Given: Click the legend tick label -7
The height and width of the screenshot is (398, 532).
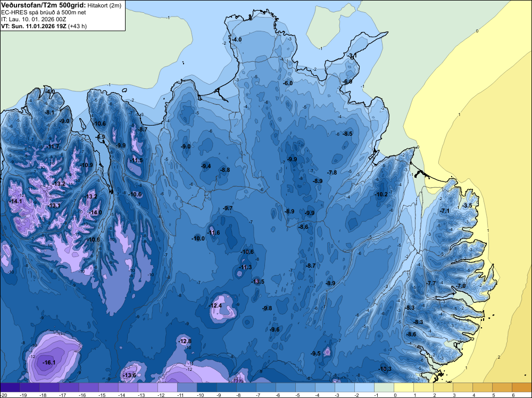Looking at the screenshot, I should tap(259, 395).
